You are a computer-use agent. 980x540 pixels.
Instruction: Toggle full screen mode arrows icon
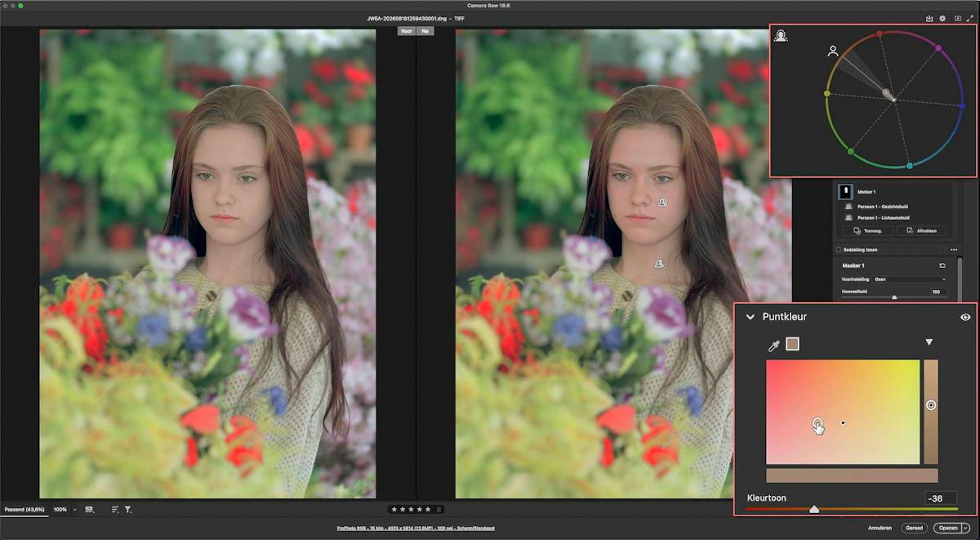[x=970, y=18]
